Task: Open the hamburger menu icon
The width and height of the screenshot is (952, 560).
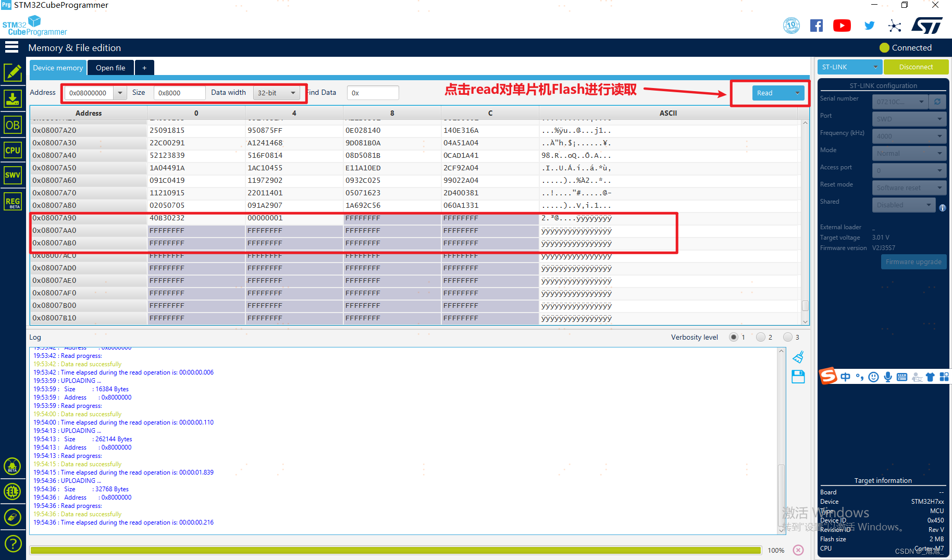Action: pos(11,47)
